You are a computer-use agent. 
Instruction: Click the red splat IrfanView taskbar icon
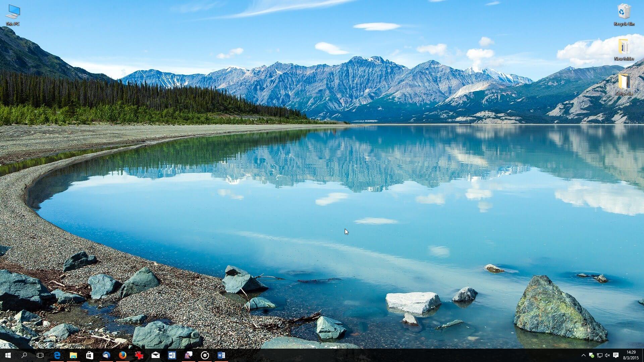(x=139, y=355)
